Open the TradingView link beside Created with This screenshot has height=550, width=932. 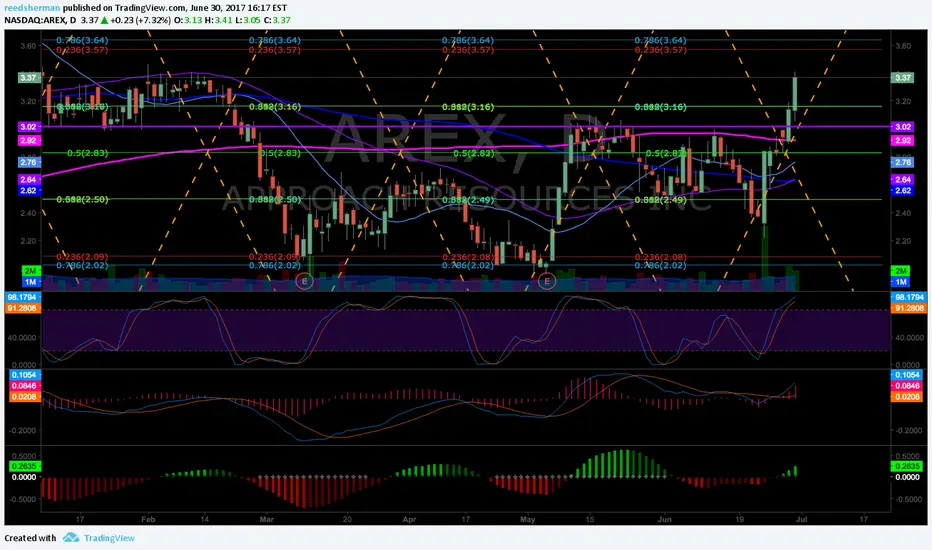pos(109,538)
